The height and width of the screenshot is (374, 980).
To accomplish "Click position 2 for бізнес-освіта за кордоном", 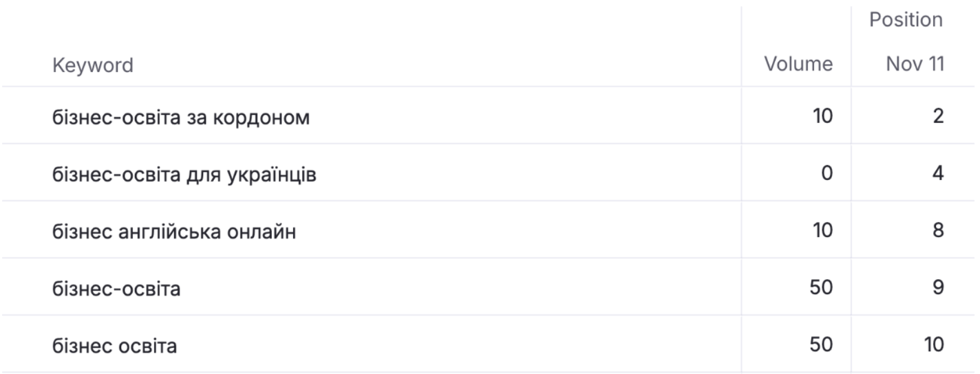I will 938,117.
